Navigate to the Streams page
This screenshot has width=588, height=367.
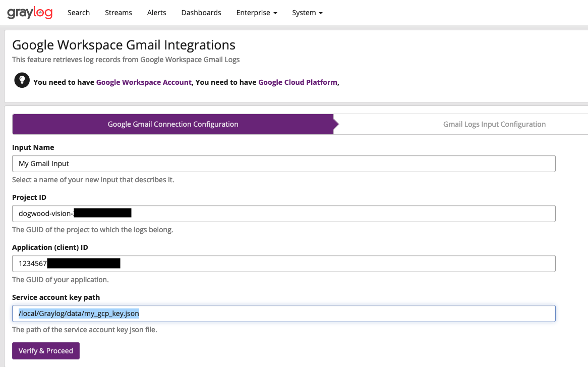(x=118, y=13)
